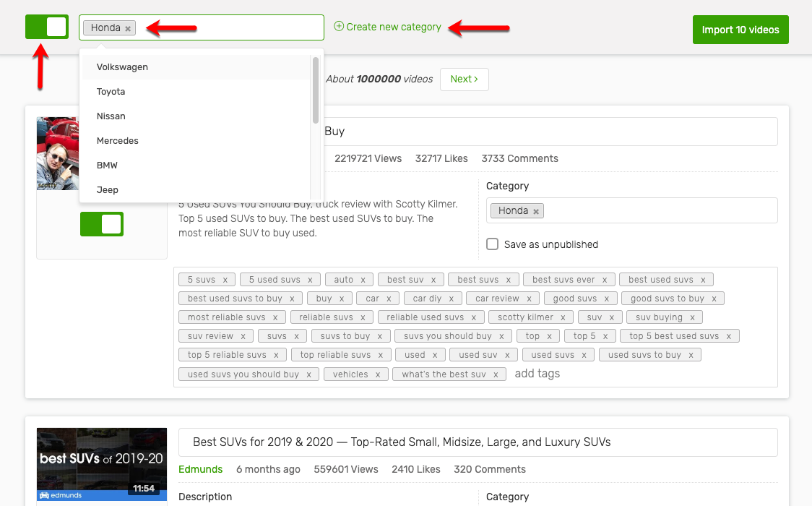Click the '559601 Views' text
The height and width of the screenshot is (506, 812).
(346, 469)
